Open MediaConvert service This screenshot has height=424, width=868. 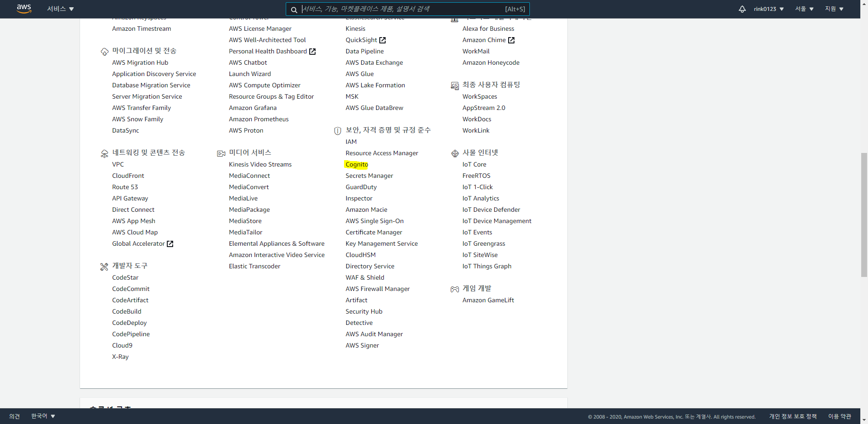click(249, 187)
